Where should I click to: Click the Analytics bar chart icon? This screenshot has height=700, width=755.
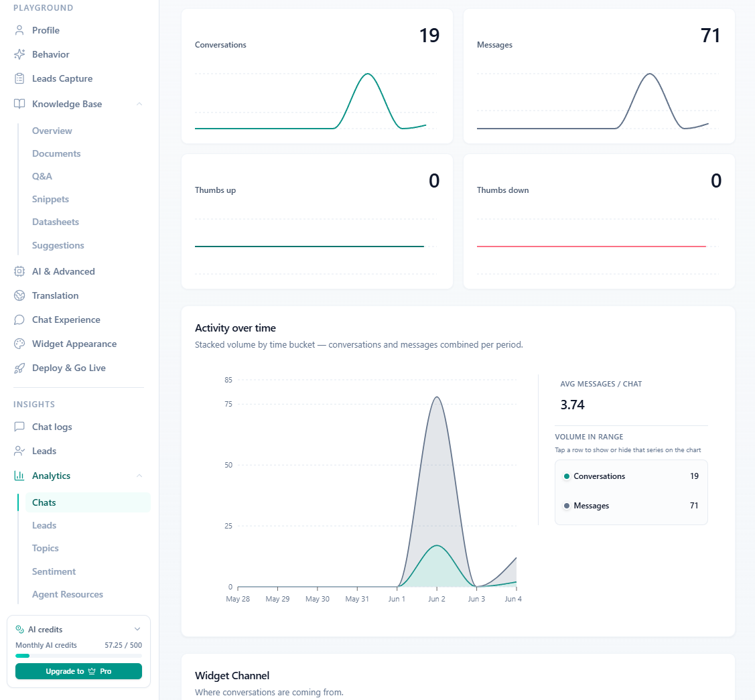click(x=19, y=476)
